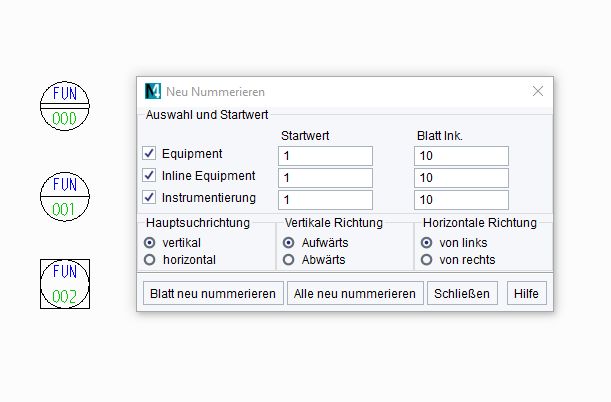Choose the von links radio option
Viewport: 611px width, 402px height.
[x=426, y=243]
